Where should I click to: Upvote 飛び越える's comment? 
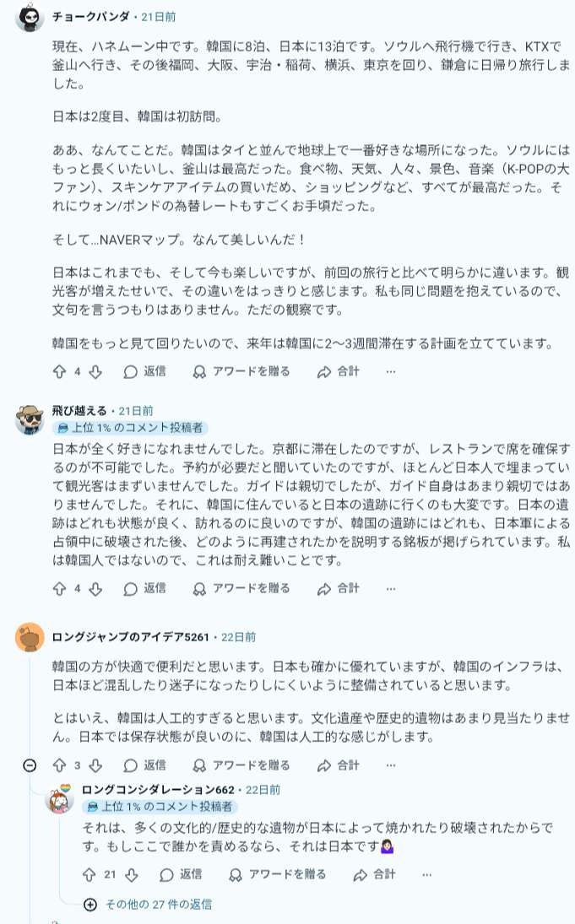pos(59,588)
